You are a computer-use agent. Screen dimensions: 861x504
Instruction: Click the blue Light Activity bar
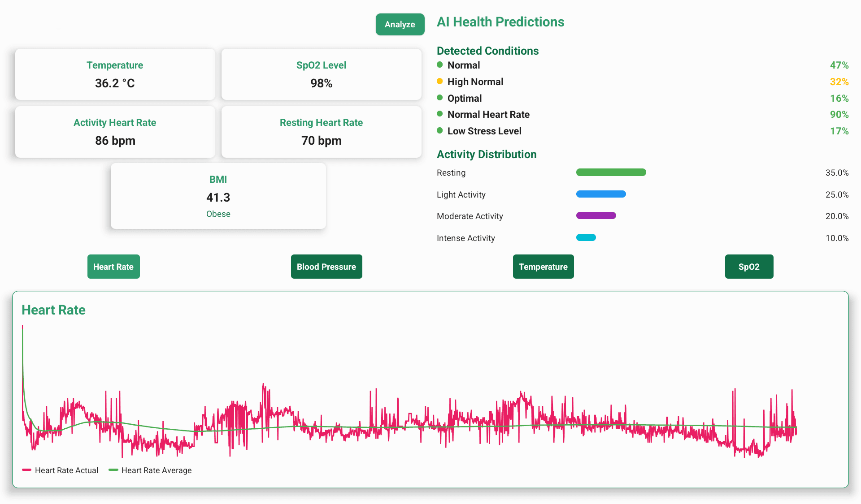pos(600,194)
